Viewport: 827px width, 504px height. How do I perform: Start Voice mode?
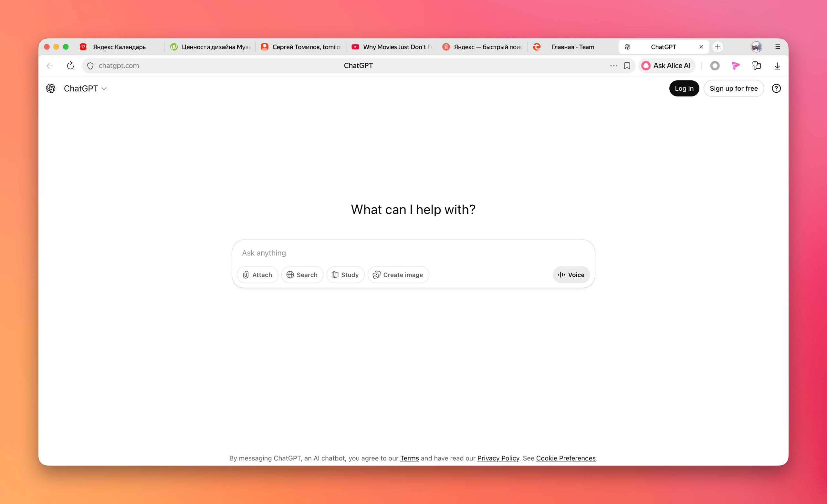[571, 275]
